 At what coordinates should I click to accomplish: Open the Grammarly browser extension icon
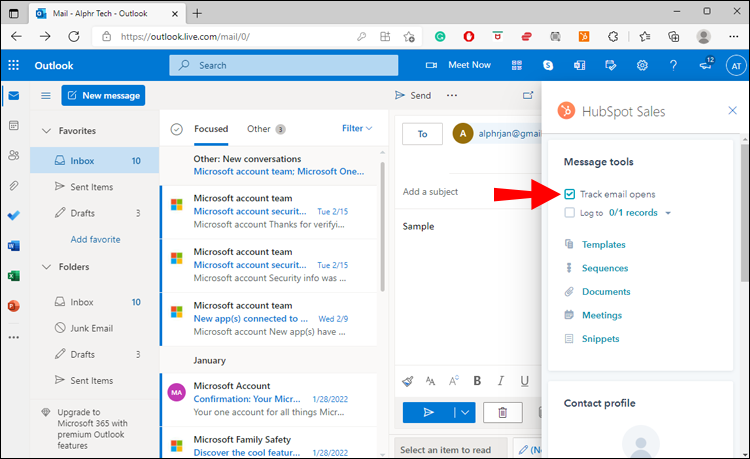[x=440, y=36]
